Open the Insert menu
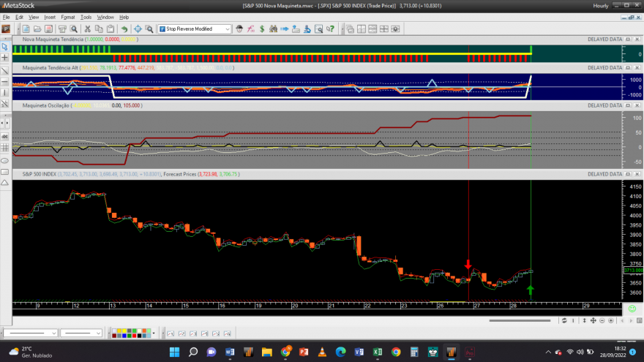Screen dimensions: 644x362 pos(50,18)
